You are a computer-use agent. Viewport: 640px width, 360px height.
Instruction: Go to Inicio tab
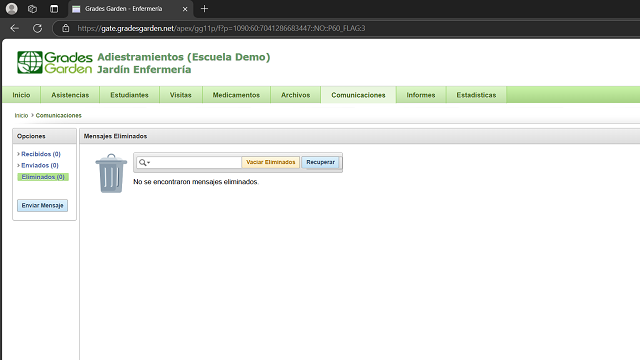pyautogui.click(x=21, y=95)
